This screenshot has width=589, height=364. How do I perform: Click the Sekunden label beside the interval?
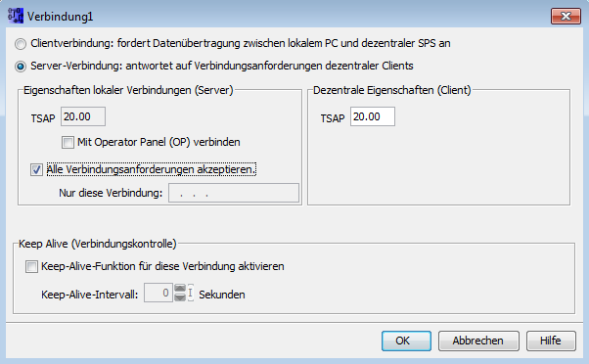(x=222, y=295)
